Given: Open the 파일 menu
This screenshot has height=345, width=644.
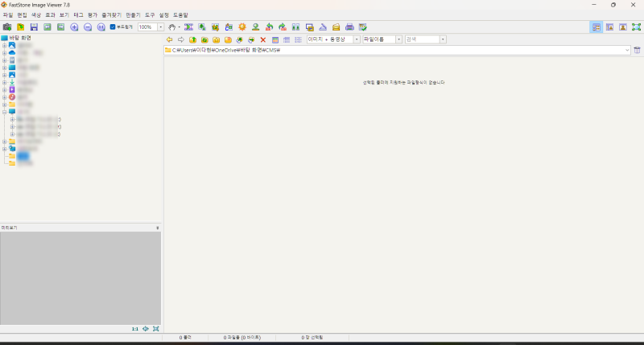Looking at the screenshot, I should 8,15.
